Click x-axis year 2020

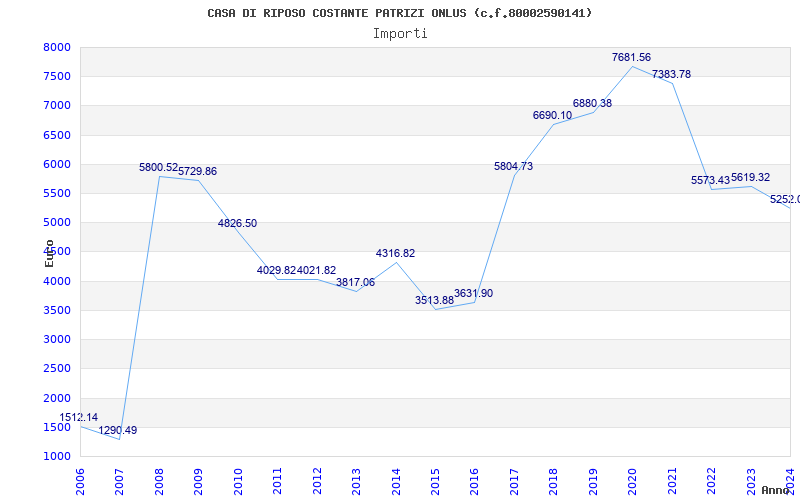point(633,483)
